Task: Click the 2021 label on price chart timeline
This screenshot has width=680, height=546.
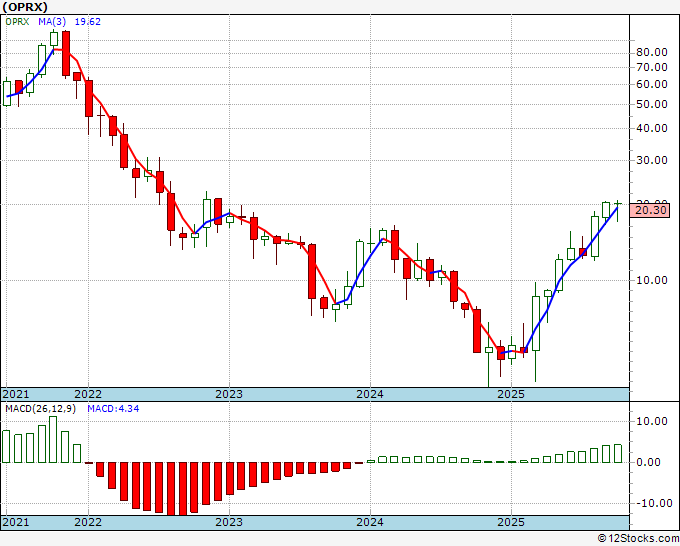Action: [x=16, y=394]
